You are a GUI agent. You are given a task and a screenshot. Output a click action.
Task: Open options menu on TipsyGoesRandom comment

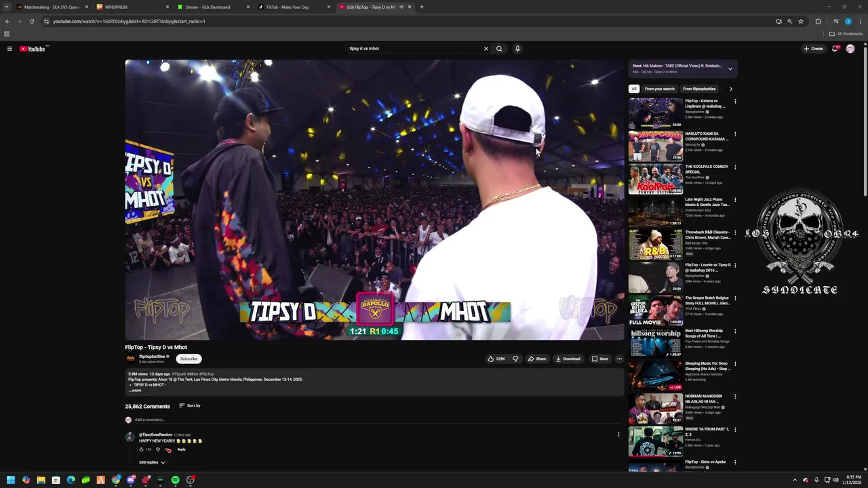(618, 434)
